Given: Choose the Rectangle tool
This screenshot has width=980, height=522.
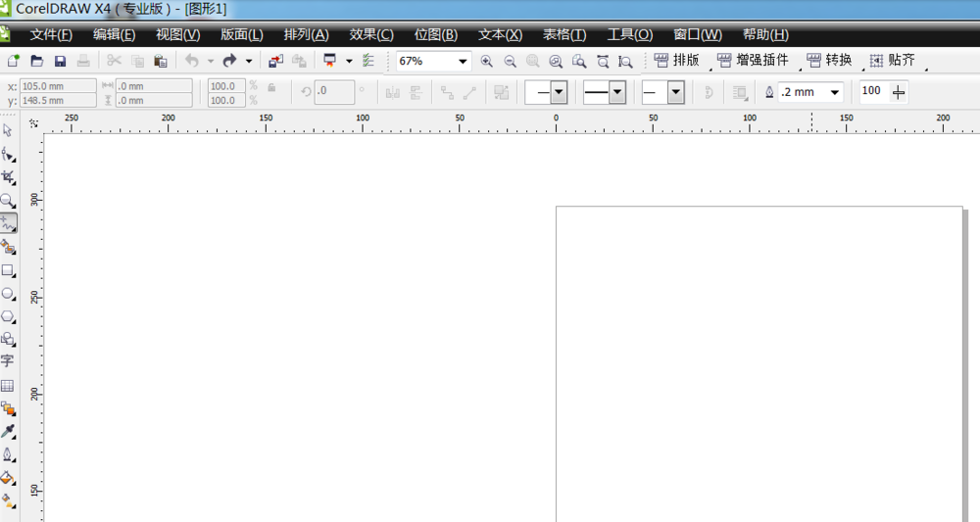Looking at the screenshot, I should (x=8, y=270).
